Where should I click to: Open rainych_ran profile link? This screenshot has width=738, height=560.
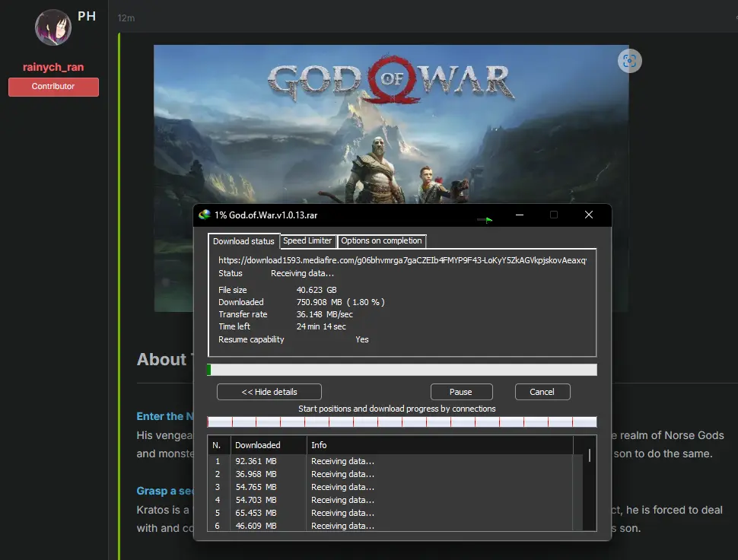coord(53,67)
